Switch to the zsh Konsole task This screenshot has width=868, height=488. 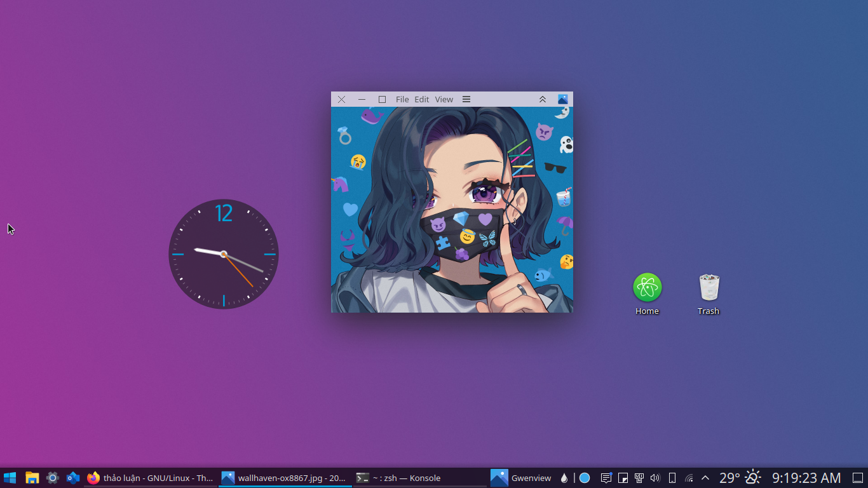(x=419, y=478)
